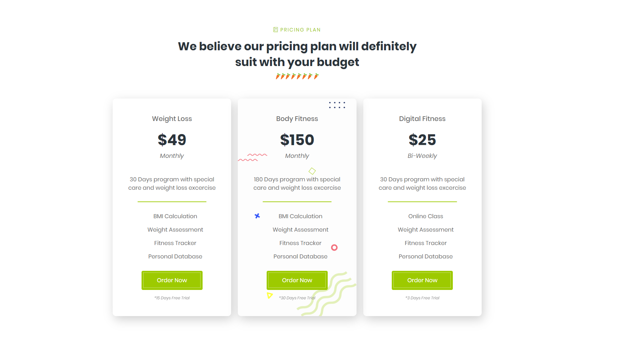Viewport: 644px width, 362px height.
Task: Click the yellow triangle shape icon
Action: click(269, 295)
